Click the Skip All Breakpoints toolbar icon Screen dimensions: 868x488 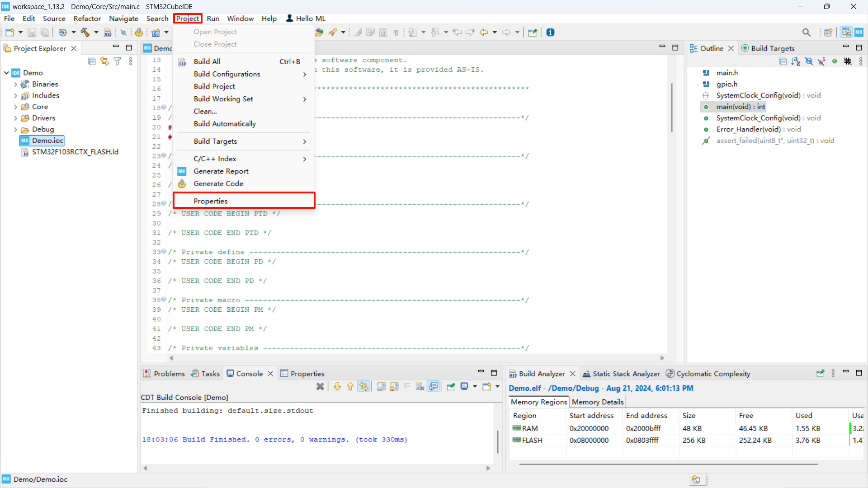pyautogui.click(x=123, y=33)
